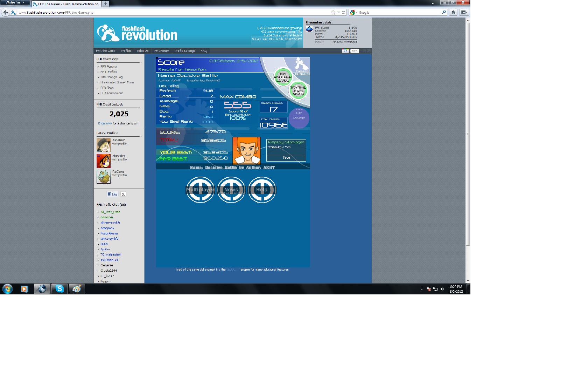Open Windows Media Player from taskbar

24,289
